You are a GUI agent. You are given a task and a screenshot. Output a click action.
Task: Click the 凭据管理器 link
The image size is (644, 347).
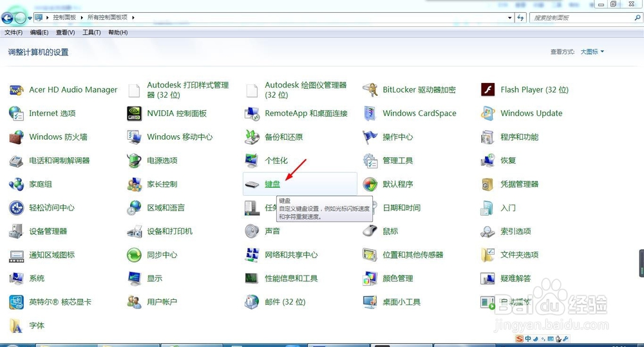[519, 184]
